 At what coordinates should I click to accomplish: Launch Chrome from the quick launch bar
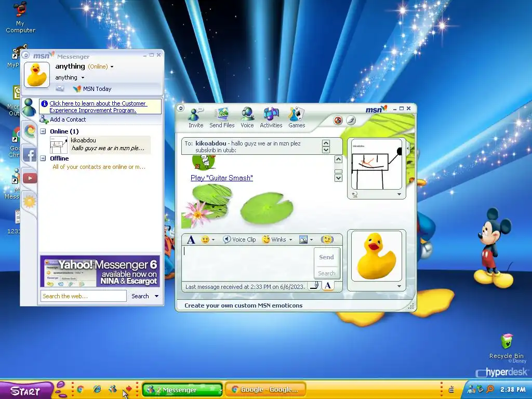81,390
